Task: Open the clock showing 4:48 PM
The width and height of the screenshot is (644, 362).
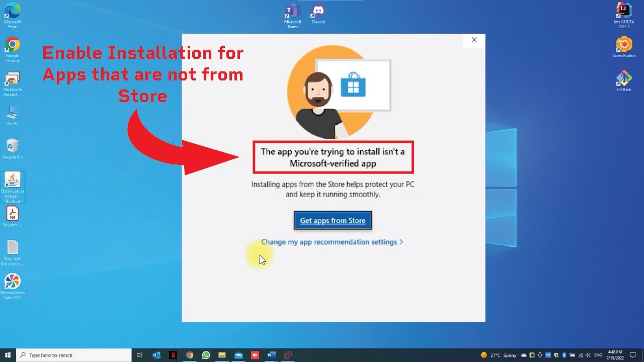Action: pos(615,355)
